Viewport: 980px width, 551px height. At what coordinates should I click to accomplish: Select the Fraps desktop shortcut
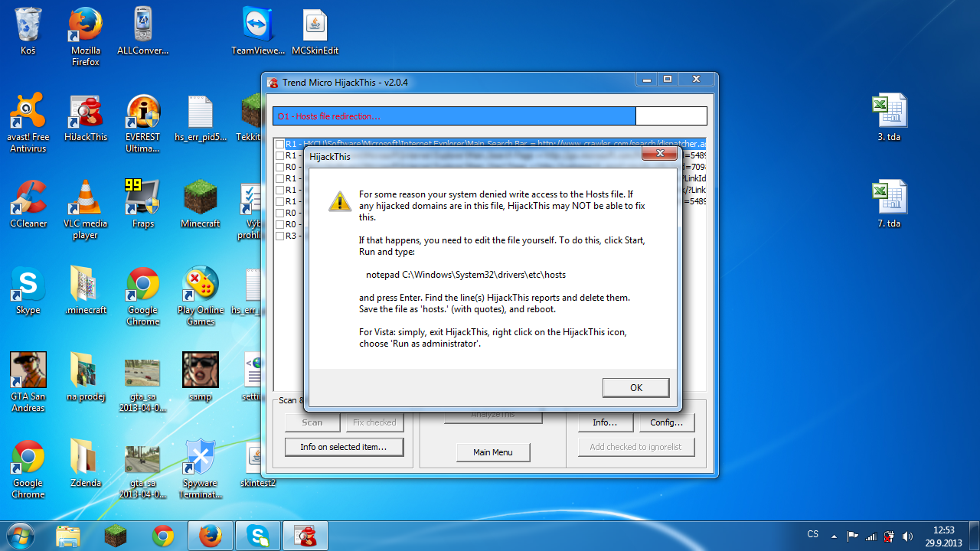pyautogui.click(x=142, y=204)
